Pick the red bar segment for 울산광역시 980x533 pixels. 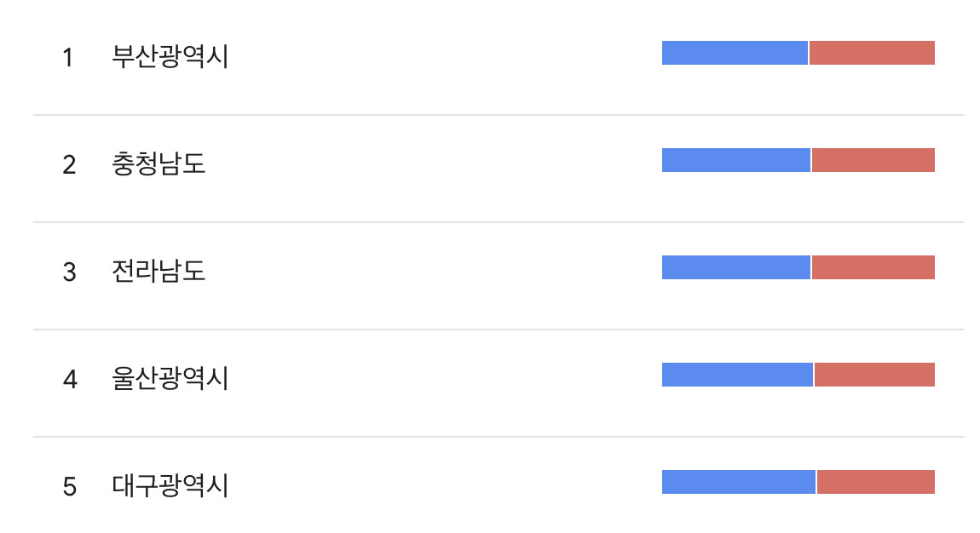874,375
